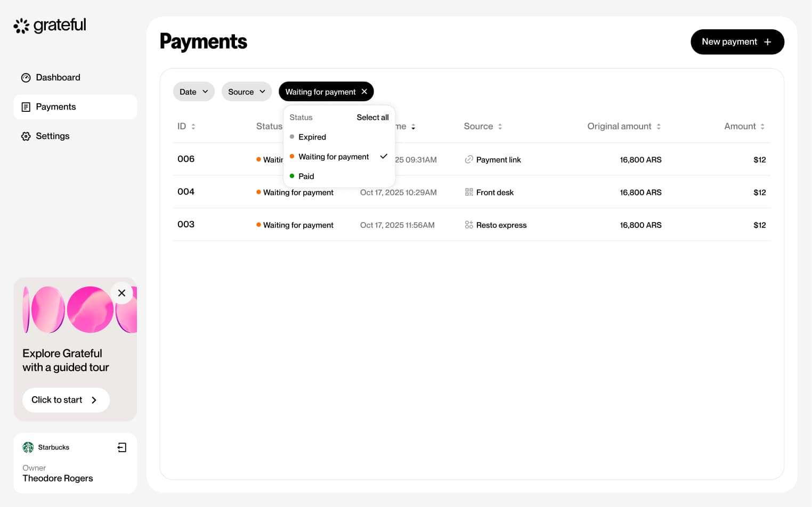Remove the Waiting for payment filter
The height and width of the screenshot is (507, 812).
point(364,92)
